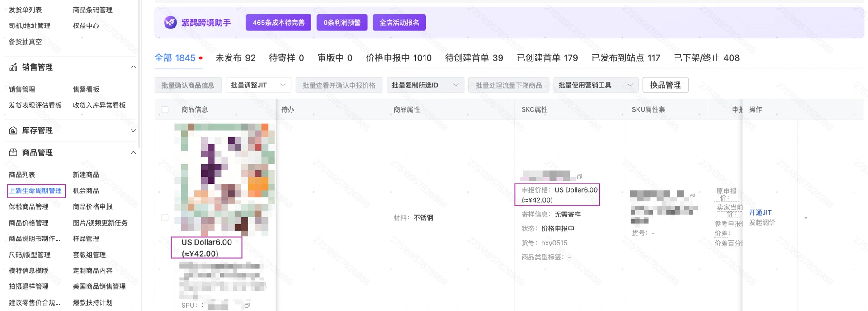The height and width of the screenshot is (311, 868).
Task: Switch to the 已下架/终止 408 tab
Action: pyautogui.click(x=707, y=58)
